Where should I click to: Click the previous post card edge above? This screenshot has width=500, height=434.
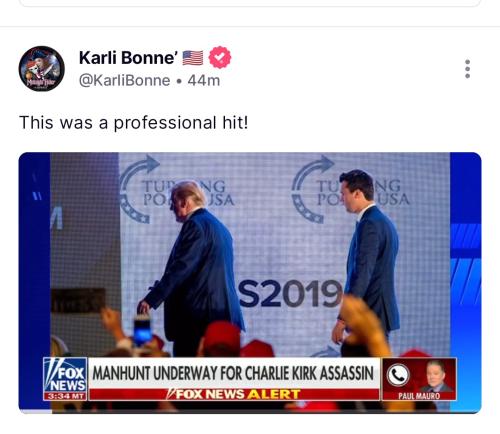tap(250, 3)
